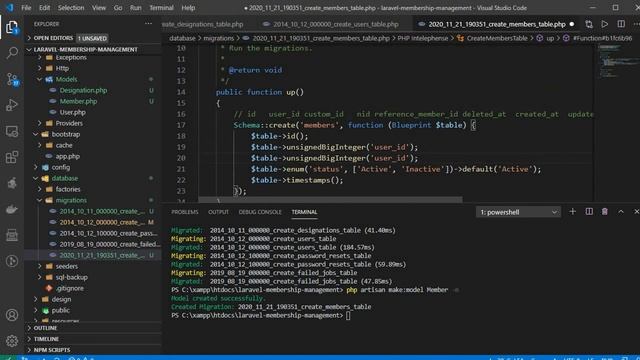Open the Edit menu
Image resolution: width=640 pixels, height=360 pixels.
pos(44,8)
